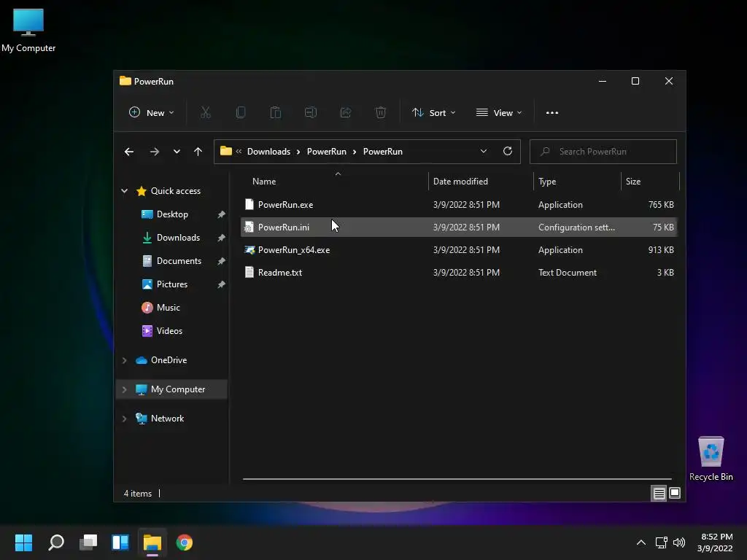Switch to details view layout icon
This screenshot has height=560, width=747.
click(659, 494)
